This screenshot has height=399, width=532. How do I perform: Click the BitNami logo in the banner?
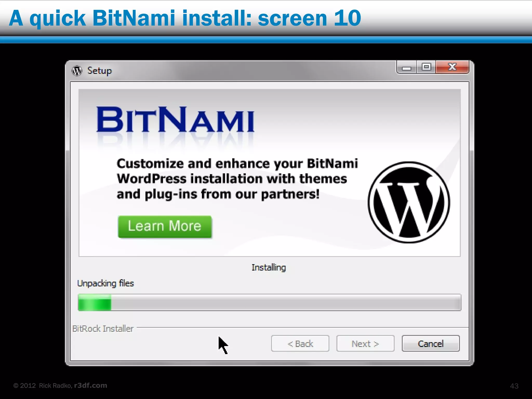coord(175,119)
